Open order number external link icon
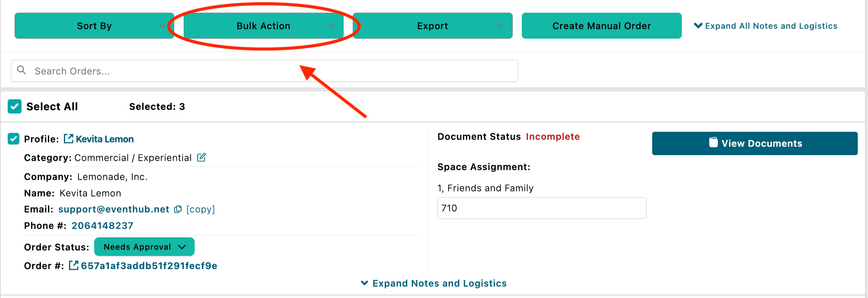 click(73, 265)
